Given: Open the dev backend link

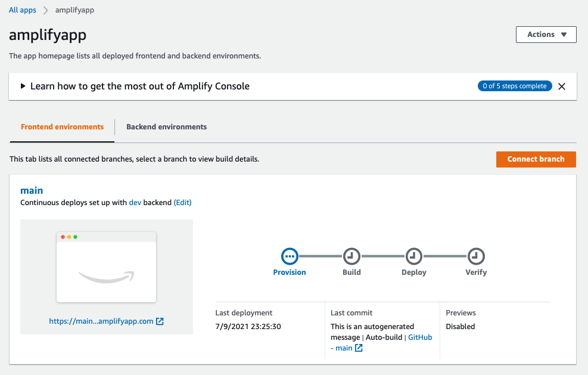Looking at the screenshot, I should (135, 203).
